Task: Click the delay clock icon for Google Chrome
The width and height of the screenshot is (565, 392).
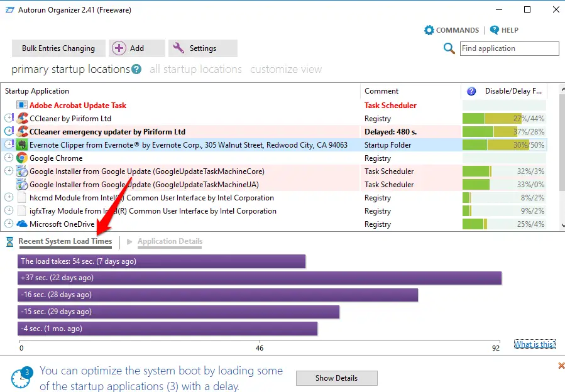Action: click(9, 158)
